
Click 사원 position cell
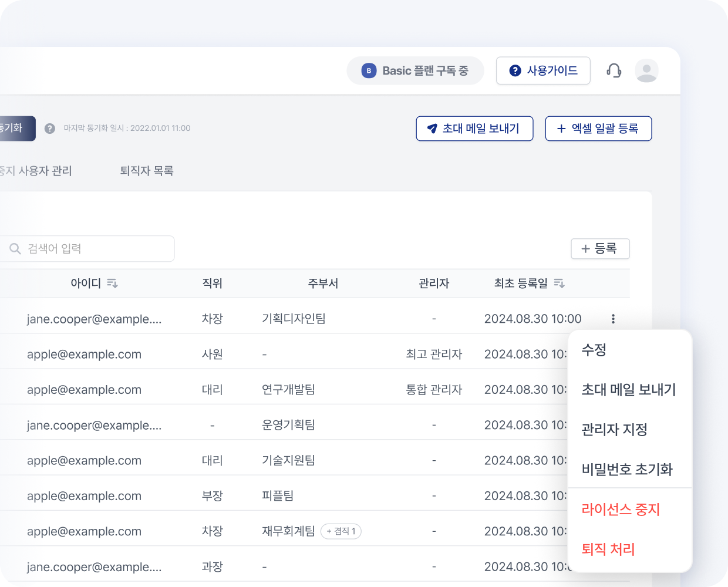coord(213,355)
